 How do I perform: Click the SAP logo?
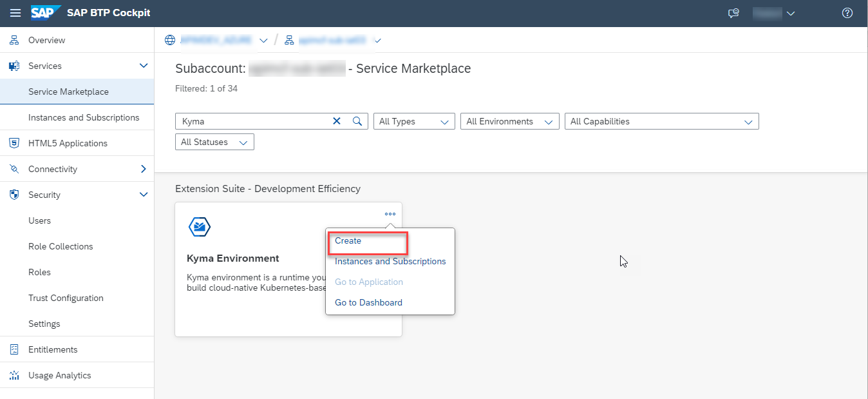tap(46, 13)
